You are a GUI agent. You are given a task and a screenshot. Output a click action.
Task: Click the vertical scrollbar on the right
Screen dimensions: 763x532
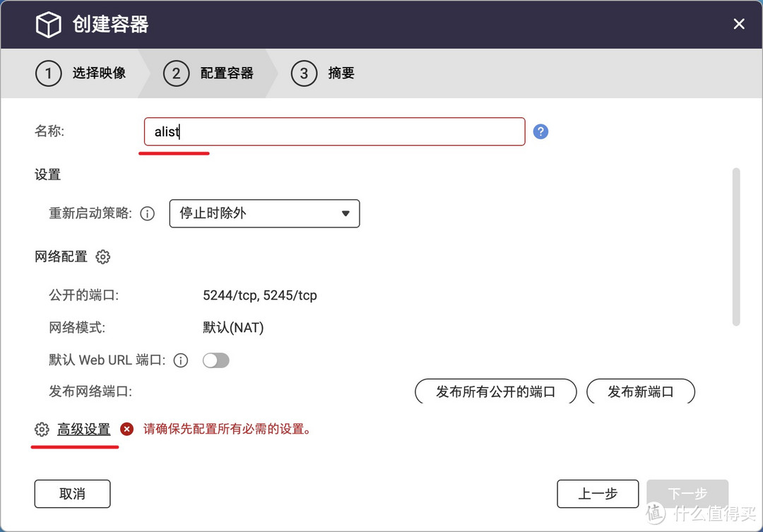pyautogui.click(x=735, y=247)
